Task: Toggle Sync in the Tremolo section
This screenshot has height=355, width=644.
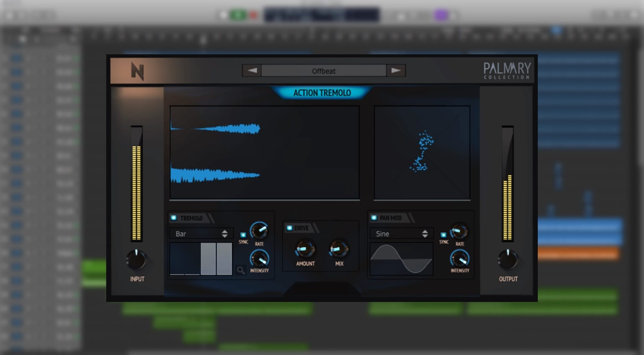Action: click(x=244, y=234)
